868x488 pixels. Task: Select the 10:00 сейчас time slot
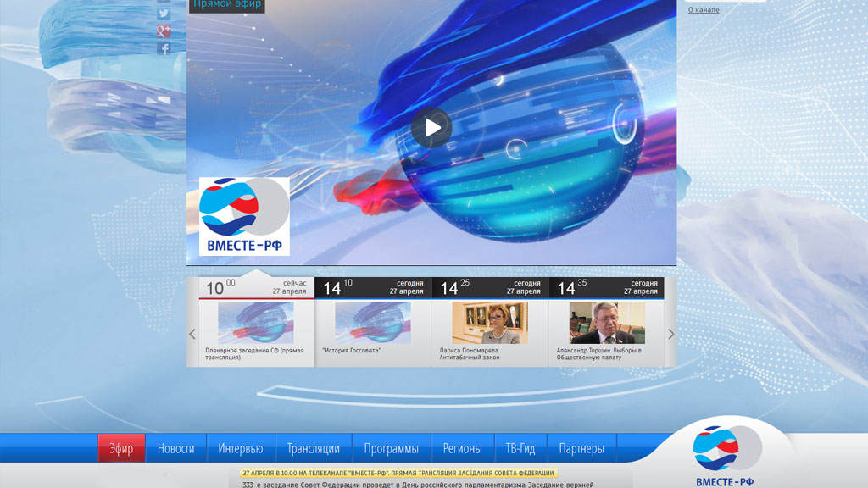click(256, 288)
